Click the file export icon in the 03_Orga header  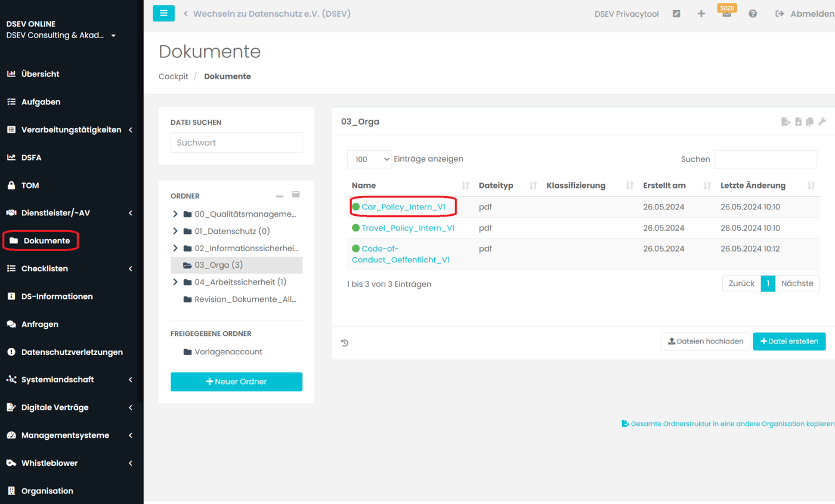point(786,122)
